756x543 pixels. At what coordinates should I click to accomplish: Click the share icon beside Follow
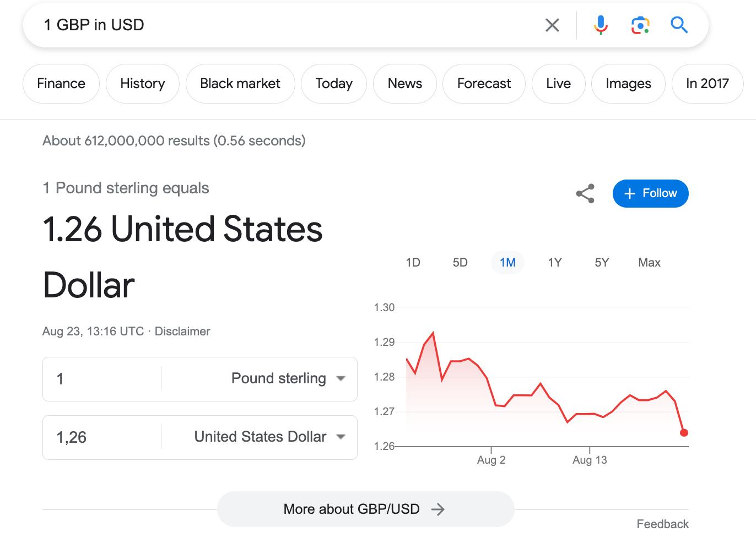(x=585, y=194)
